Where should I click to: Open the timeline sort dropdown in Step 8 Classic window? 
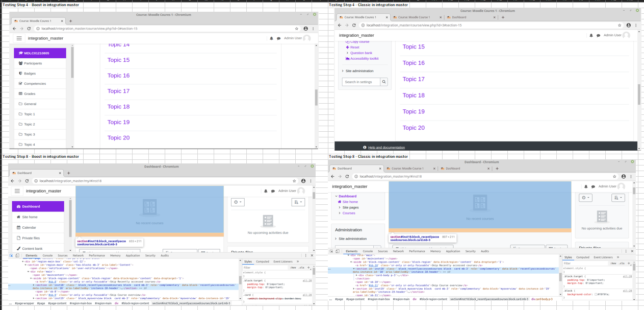[x=617, y=198]
